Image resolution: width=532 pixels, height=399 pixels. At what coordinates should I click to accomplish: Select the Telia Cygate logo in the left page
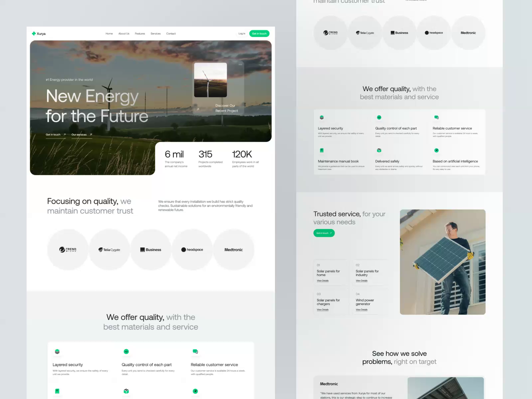click(109, 250)
